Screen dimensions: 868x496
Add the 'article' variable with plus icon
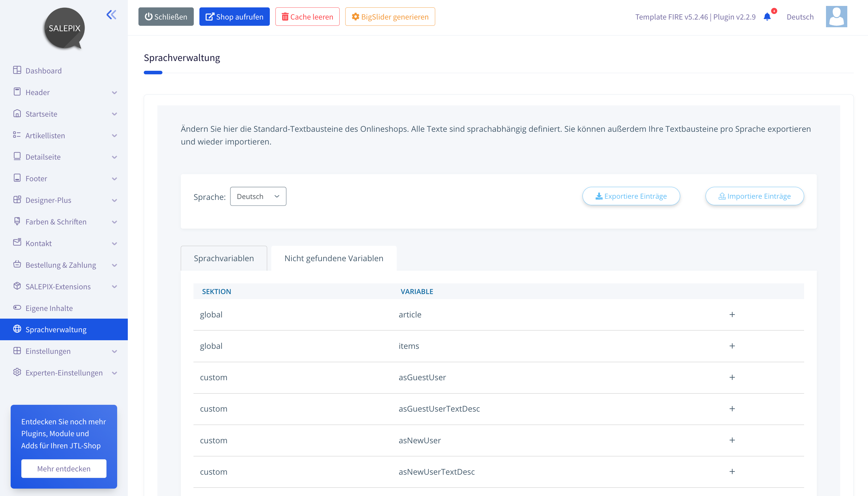click(732, 314)
